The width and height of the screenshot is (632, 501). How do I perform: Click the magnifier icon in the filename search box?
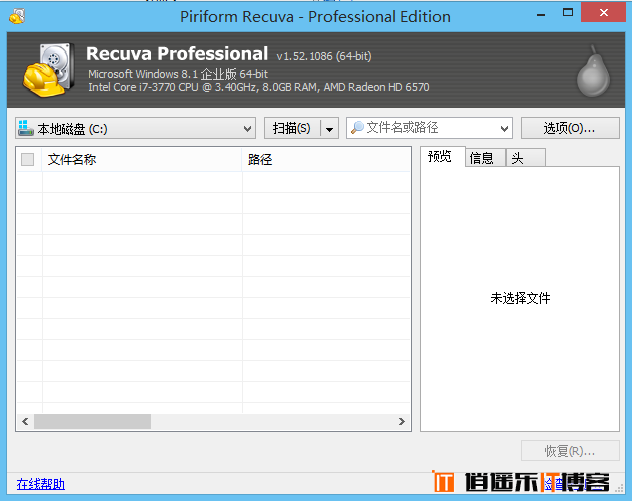click(x=357, y=128)
